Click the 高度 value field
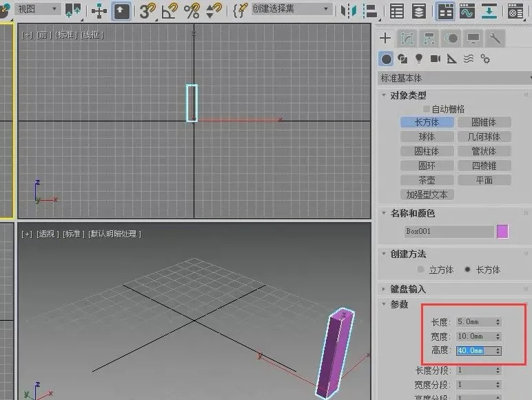The width and height of the screenshot is (532, 400). (x=475, y=350)
